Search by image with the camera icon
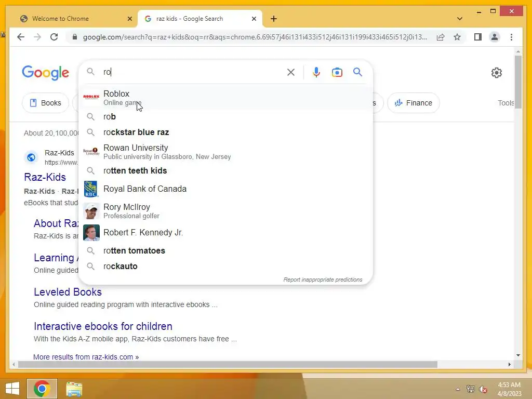Screen dimensions: 532x399 click(337, 72)
